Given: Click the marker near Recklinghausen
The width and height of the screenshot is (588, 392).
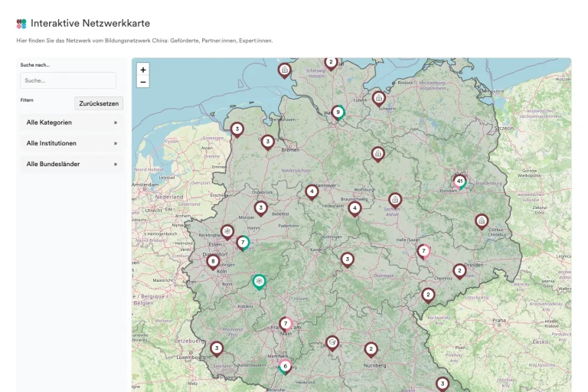Looking at the screenshot, I should [227, 233].
